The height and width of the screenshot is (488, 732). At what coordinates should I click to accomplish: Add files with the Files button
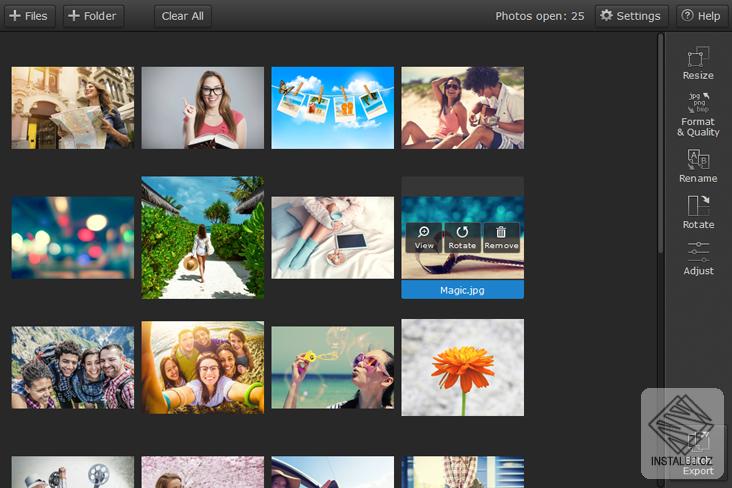pyautogui.click(x=29, y=16)
